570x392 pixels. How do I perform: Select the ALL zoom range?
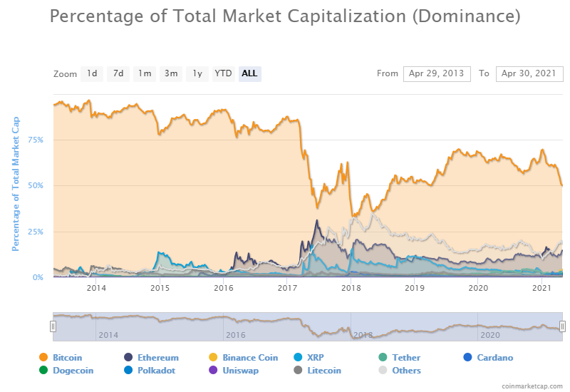(249, 73)
